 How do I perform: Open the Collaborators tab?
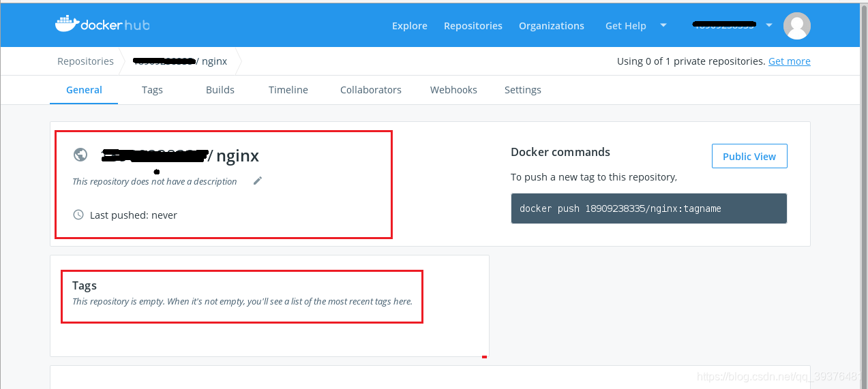tap(371, 90)
